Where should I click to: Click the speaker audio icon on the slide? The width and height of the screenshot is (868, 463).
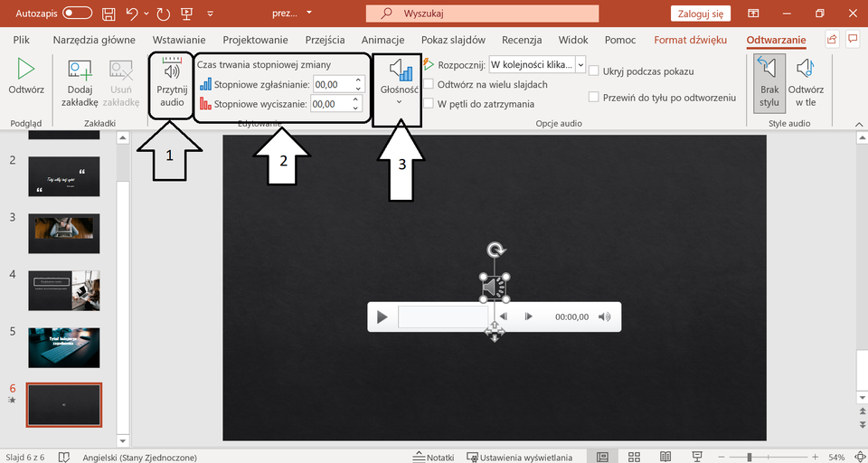click(495, 288)
